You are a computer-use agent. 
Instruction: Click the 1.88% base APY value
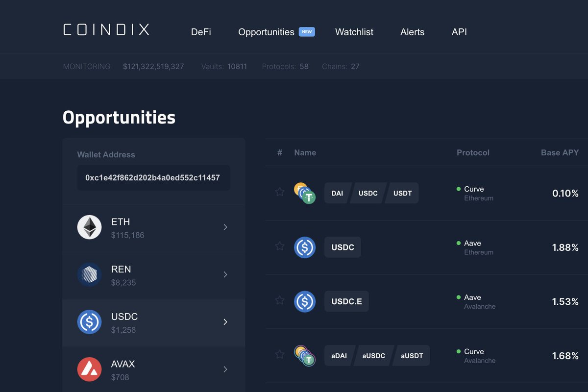pos(565,247)
